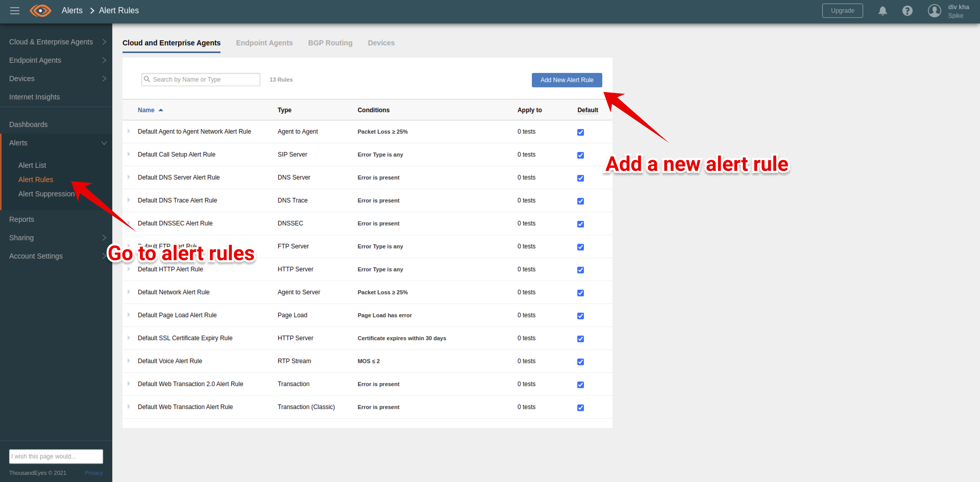Image resolution: width=980 pixels, height=482 pixels.
Task: Click the ThousandEyes eye logo
Action: (x=40, y=11)
